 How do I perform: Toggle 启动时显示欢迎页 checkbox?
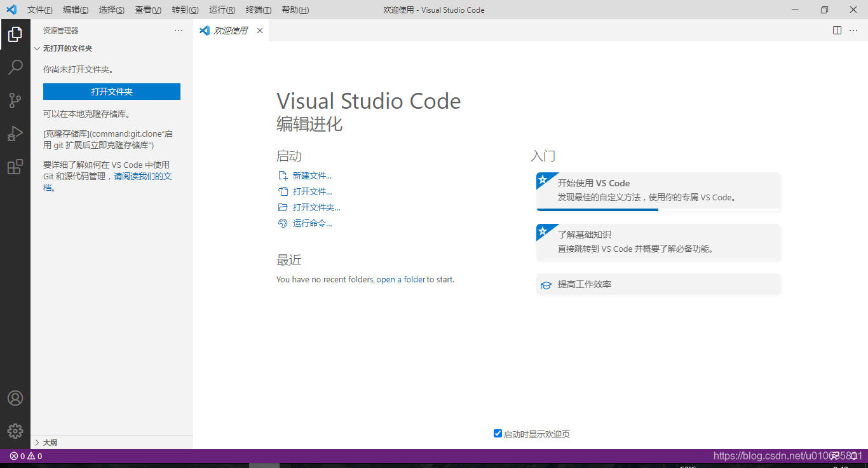click(x=498, y=434)
